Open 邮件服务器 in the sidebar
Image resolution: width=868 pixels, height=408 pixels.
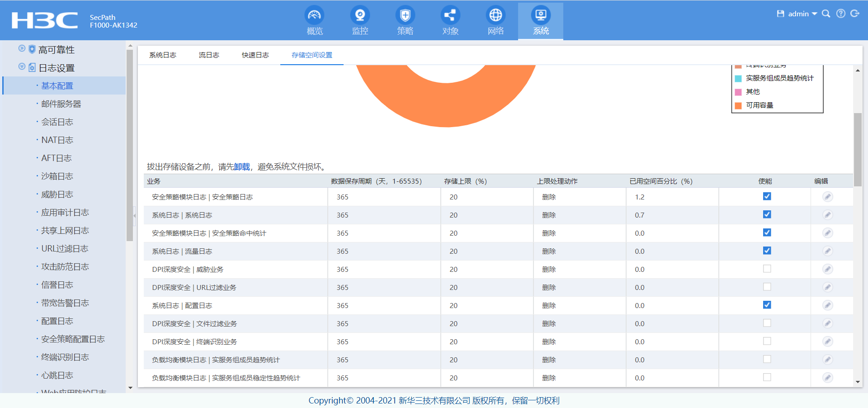(61, 104)
